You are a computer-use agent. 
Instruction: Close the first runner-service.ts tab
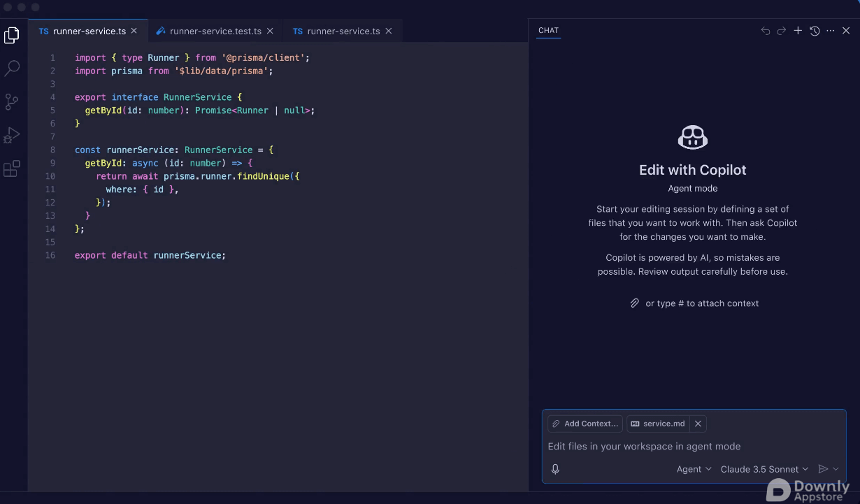[134, 31]
